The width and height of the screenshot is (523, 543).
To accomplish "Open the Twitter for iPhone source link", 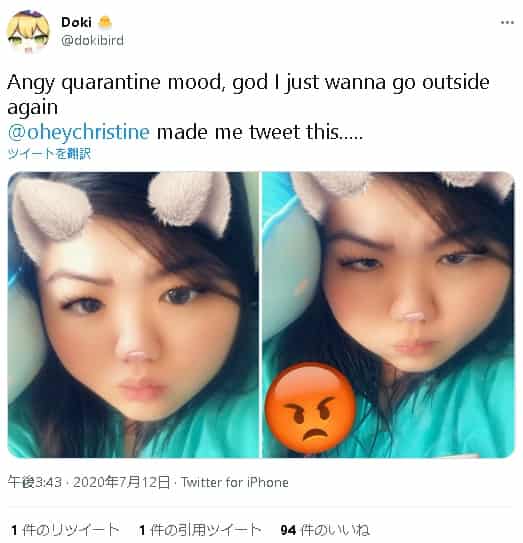I will (x=234, y=482).
